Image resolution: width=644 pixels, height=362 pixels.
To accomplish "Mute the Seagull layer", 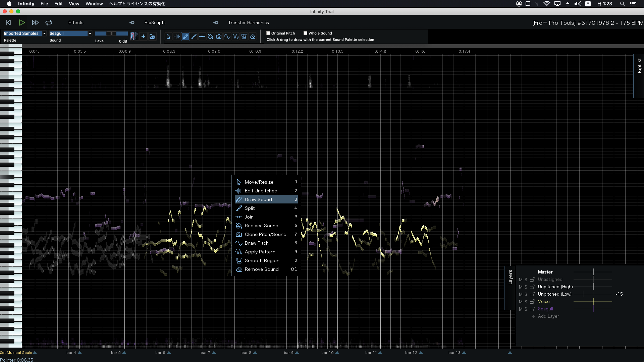I will pyautogui.click(x=521, y=309).
